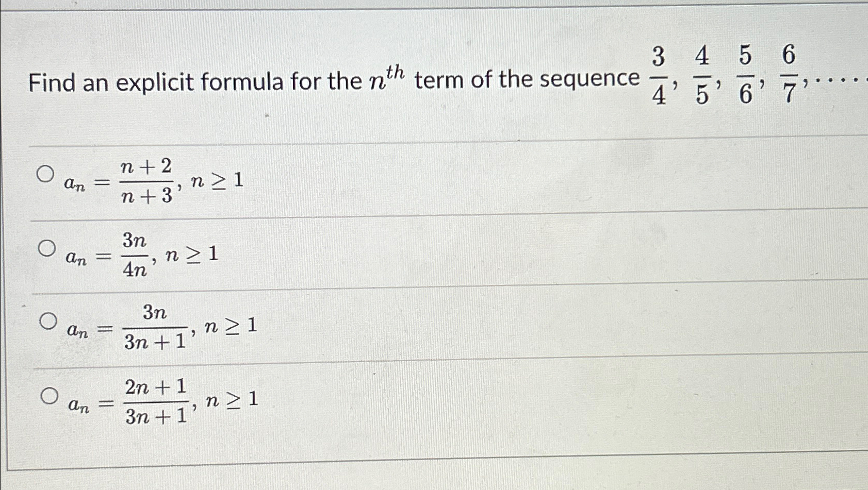Click the nth superscript in the question text
868x490 pixels.
pyautogui.click(x=395, y=71)
